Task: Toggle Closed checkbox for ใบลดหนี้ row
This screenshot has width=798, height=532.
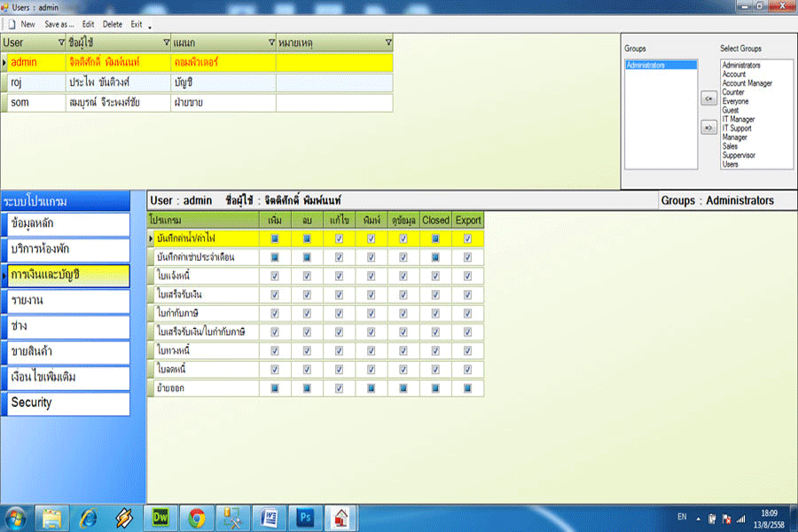Action: 435,369
